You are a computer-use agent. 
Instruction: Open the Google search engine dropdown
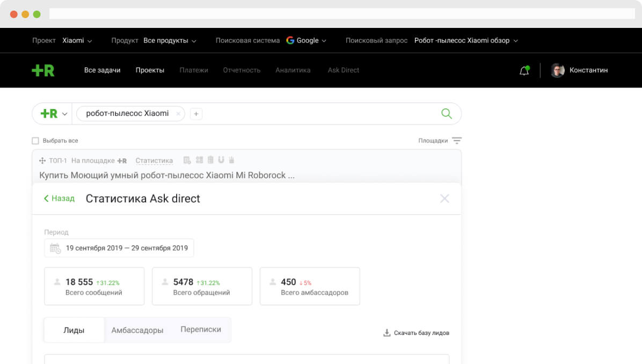click(307, 41)
